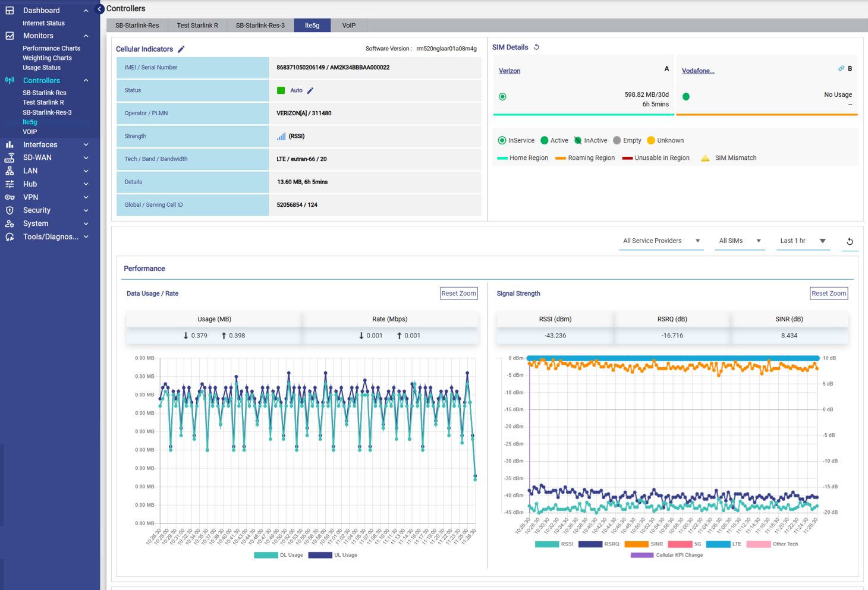Open the Verizon SIM link

[509, 71]
